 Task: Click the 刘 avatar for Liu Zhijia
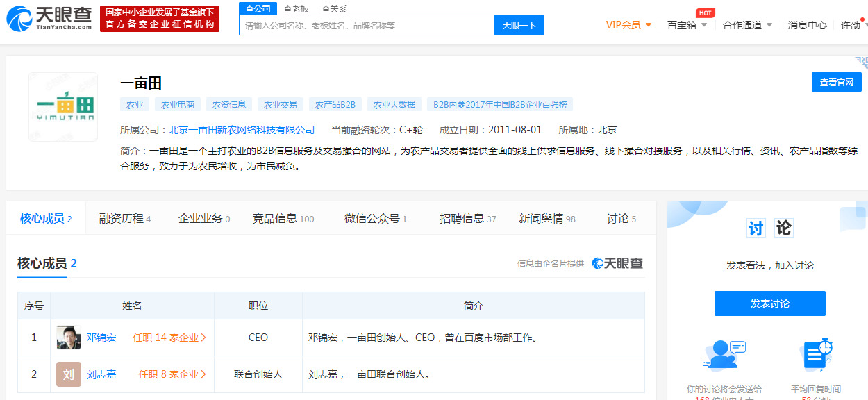pyautogui.click(x=69, y=374)
